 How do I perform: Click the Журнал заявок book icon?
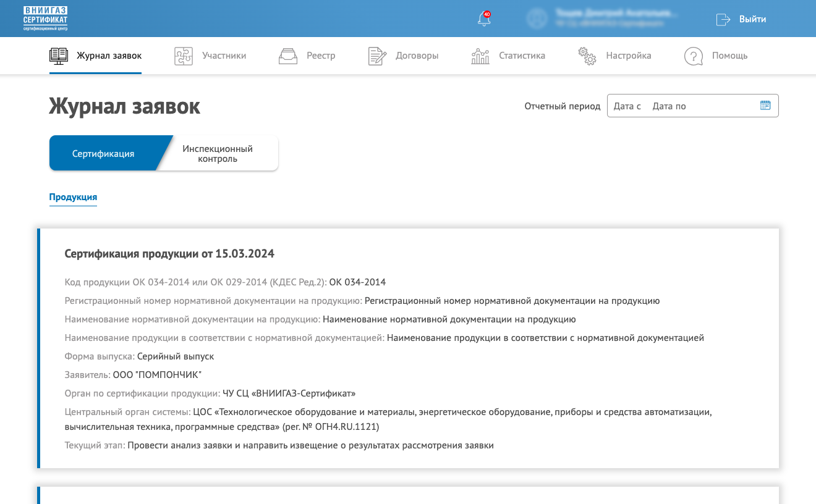pyautogui.click(x=59, y=56)
